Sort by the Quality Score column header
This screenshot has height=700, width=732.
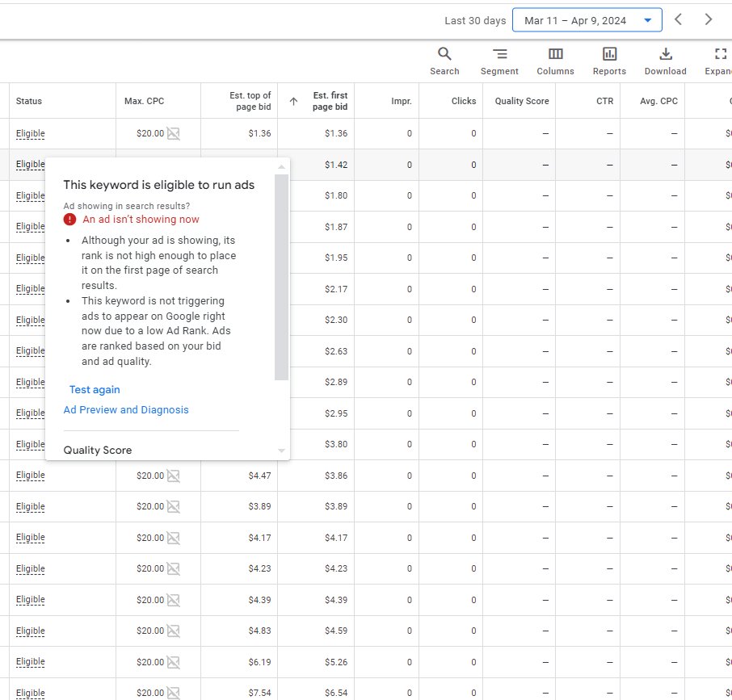coord(520,101)
